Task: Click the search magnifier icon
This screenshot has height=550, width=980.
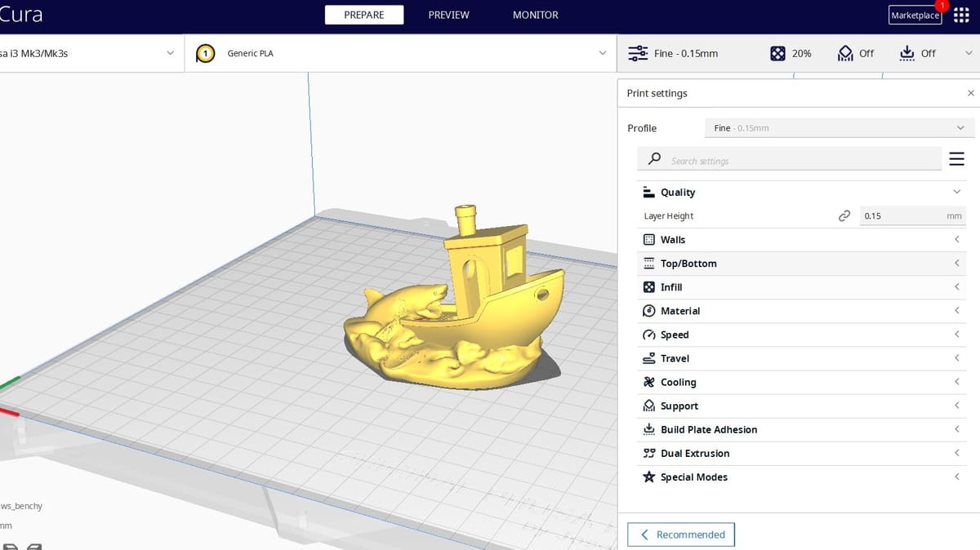Action: (654, 160)
